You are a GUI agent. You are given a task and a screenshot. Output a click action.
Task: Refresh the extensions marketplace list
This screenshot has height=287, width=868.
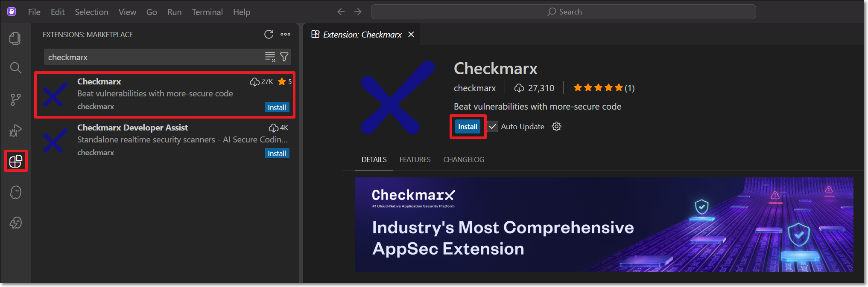click(269, 35)
